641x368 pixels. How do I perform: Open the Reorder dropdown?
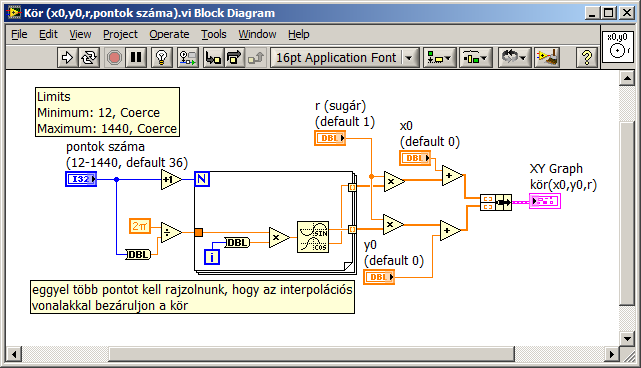tap(514, 58)
